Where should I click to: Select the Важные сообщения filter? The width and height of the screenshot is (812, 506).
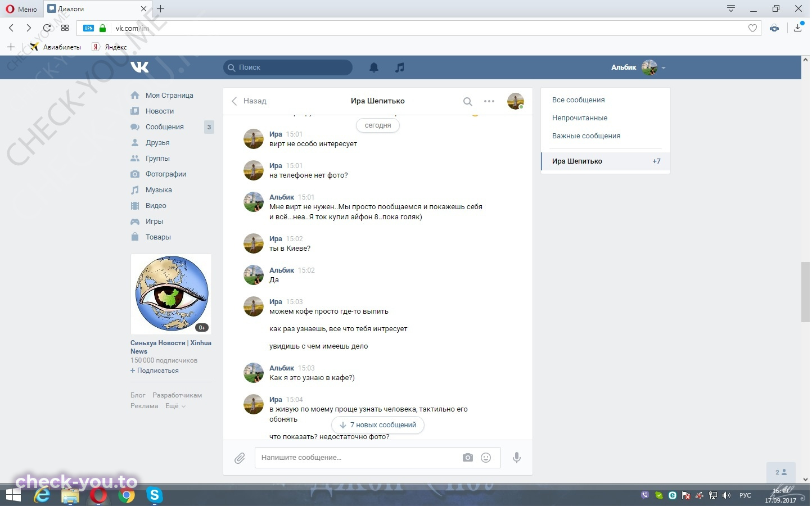pos(586,136)
